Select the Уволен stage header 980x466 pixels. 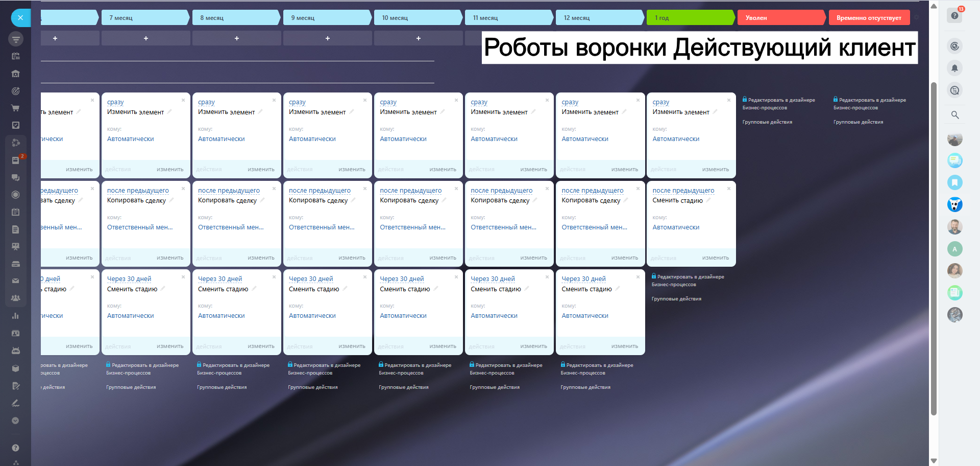780,18
